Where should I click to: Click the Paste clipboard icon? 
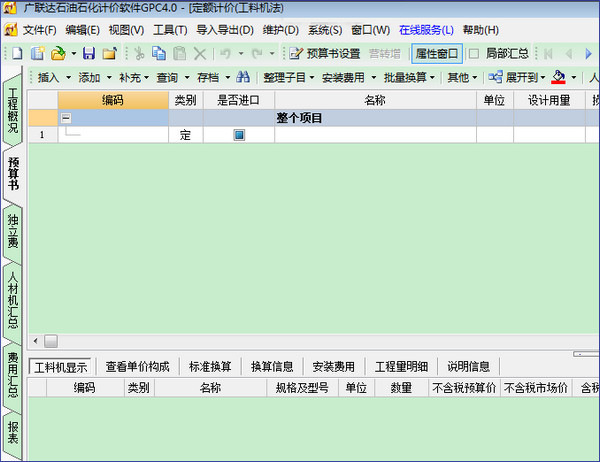pos(179,54)
